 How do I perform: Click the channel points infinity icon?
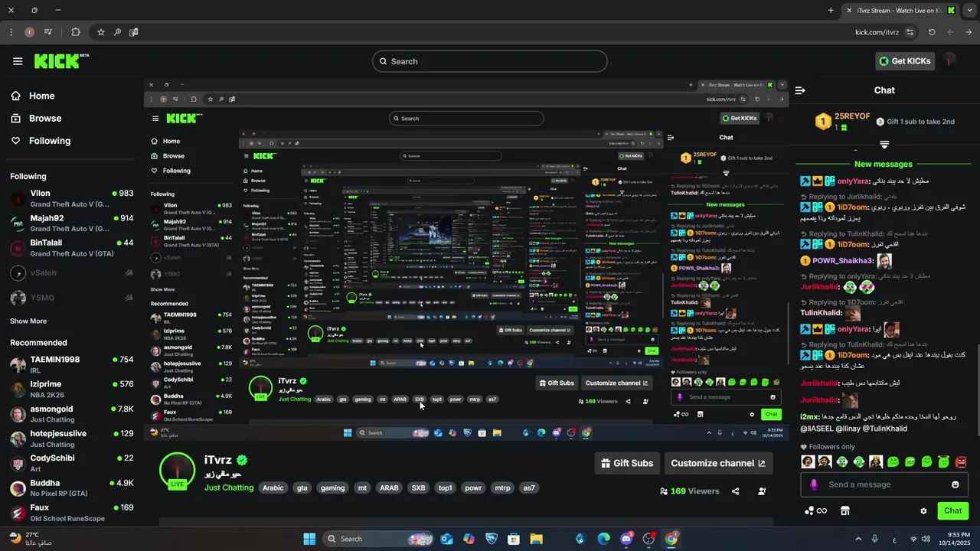[x=816, y=510]
